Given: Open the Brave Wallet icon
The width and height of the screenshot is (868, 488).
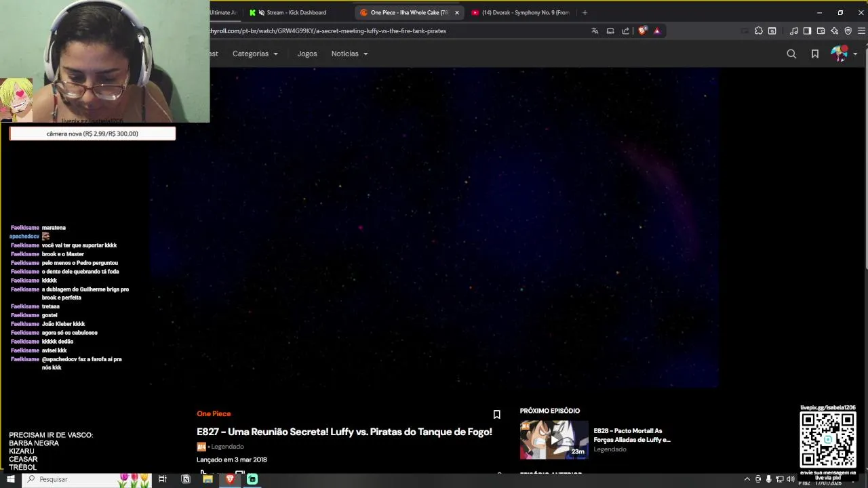Looking at the screenshot, I should (x=821, y=30).
